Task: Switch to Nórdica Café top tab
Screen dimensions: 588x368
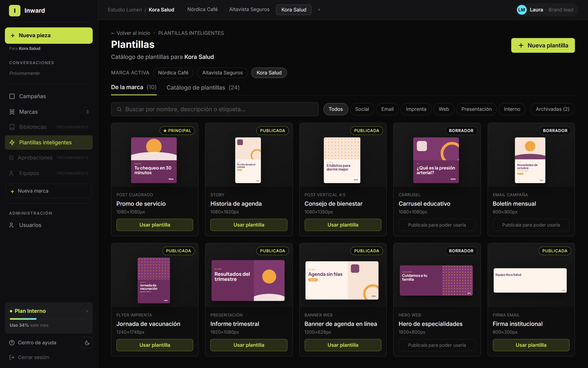Action: (x=202, y=10)
